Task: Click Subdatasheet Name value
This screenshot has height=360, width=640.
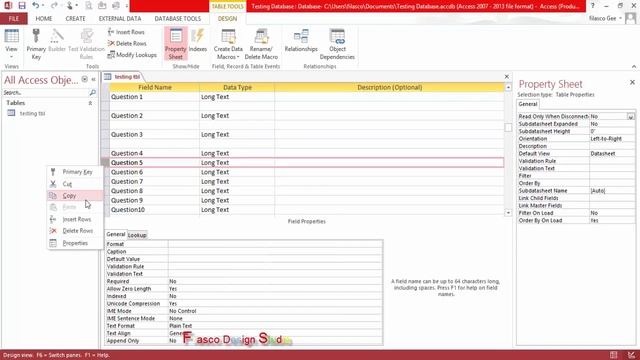Action: [x=612, y=191]
